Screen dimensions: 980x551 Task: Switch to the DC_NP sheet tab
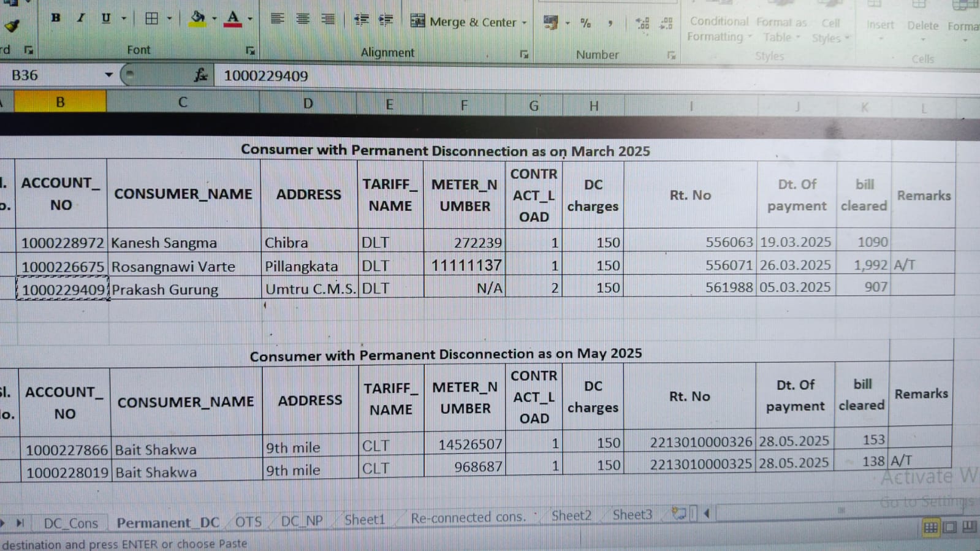302,522
